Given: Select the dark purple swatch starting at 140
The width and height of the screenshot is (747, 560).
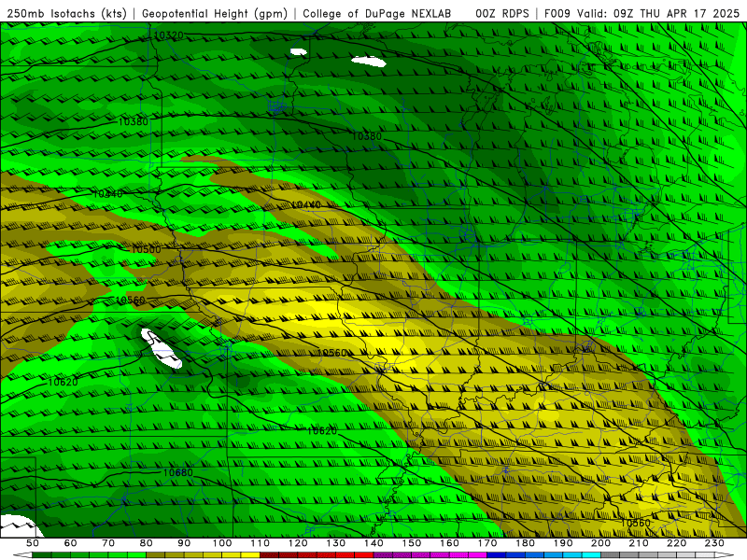Looking at the screenshot, I should pyautogui.click(x=383, y=554).
